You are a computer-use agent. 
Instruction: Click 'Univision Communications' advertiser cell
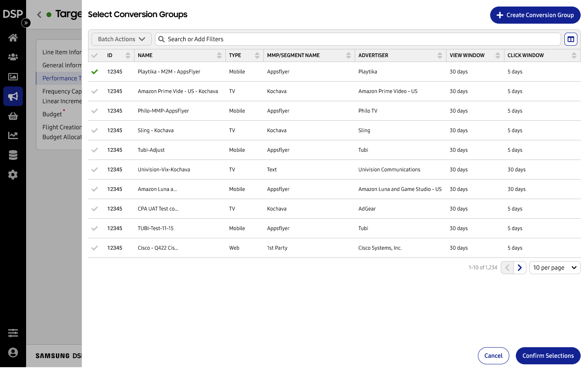(x=389, y=170)
